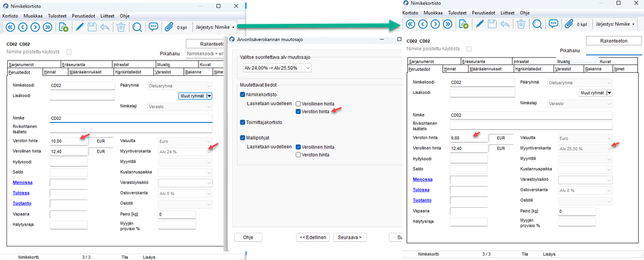Check Verollinen hinta under Nimikekortisto
The image size is (644, 260).
point(298,104)
